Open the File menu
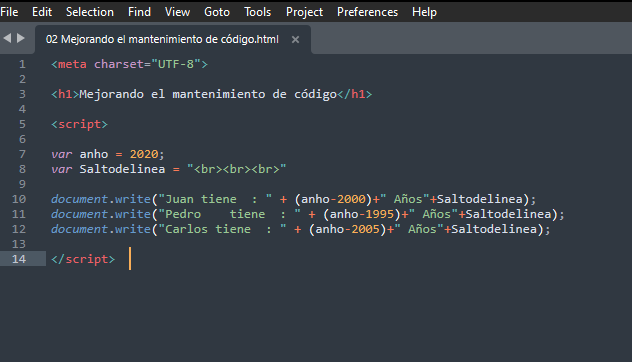This screenshot has height=362, width=632. click(x=9, y=12)
